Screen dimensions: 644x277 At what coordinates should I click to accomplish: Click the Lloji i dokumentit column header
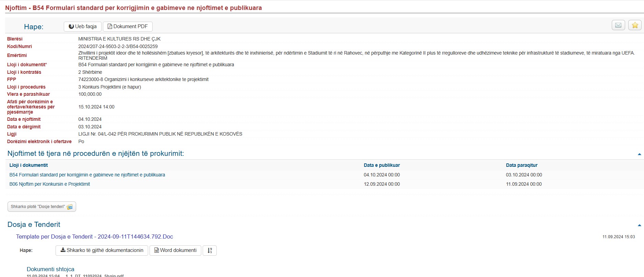point(28,165)
